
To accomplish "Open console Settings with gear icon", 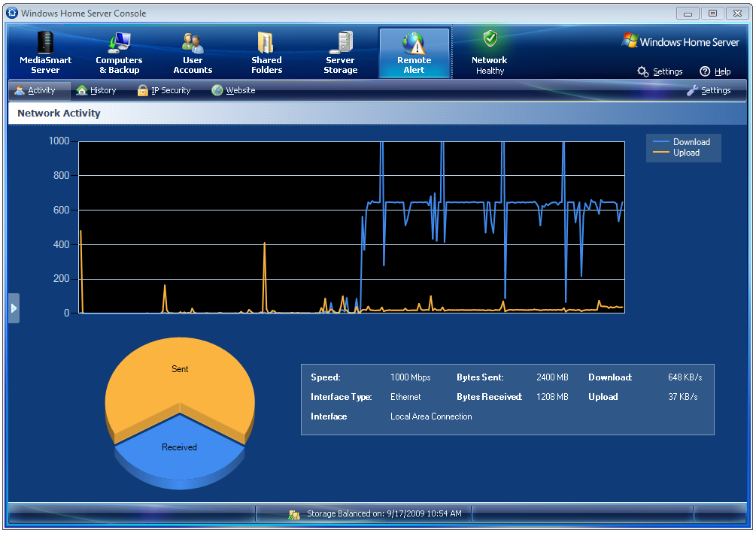I will pos(660,71).
